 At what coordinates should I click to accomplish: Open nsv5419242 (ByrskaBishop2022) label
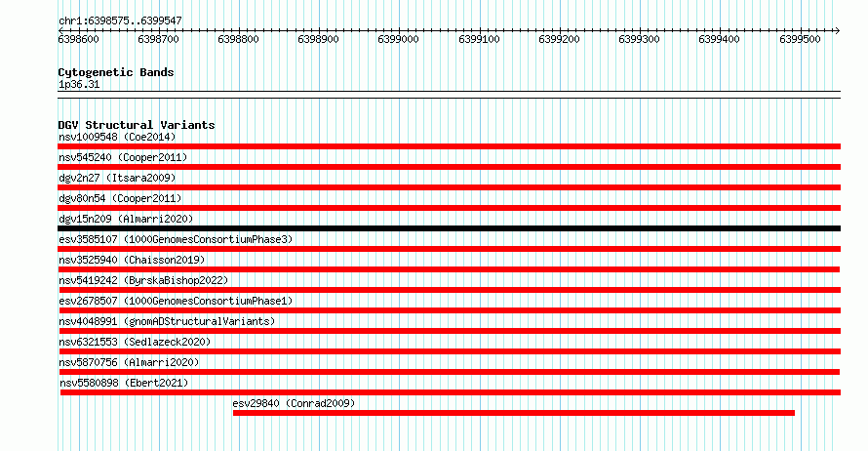click(x=143, y=280)
